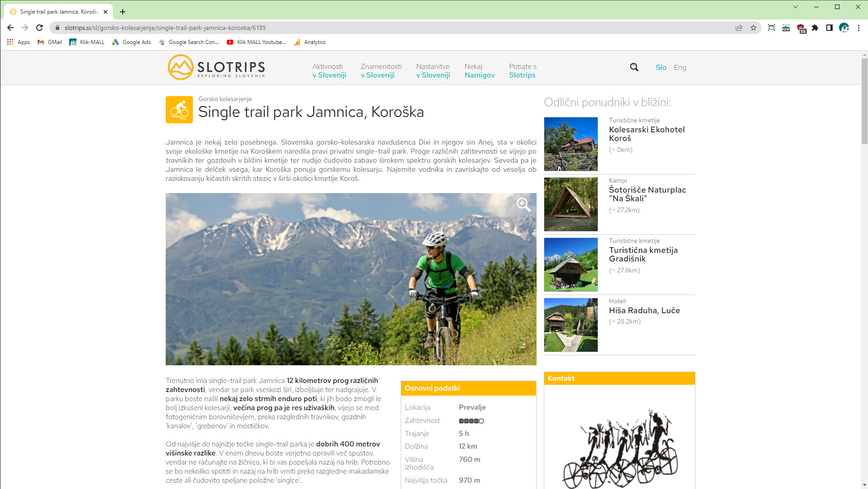
Task: Open the browser extensions puzzle icon
Action: (815, 28)
